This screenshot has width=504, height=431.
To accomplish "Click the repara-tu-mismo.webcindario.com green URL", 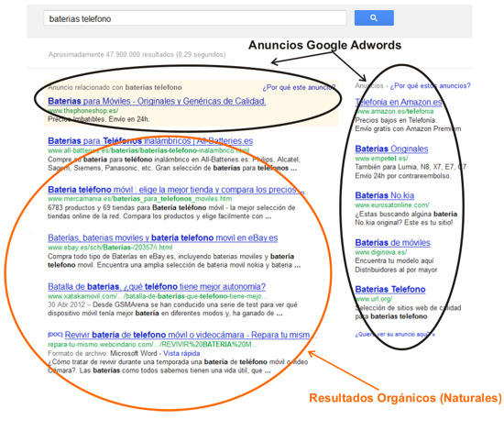I will [153, 345].
